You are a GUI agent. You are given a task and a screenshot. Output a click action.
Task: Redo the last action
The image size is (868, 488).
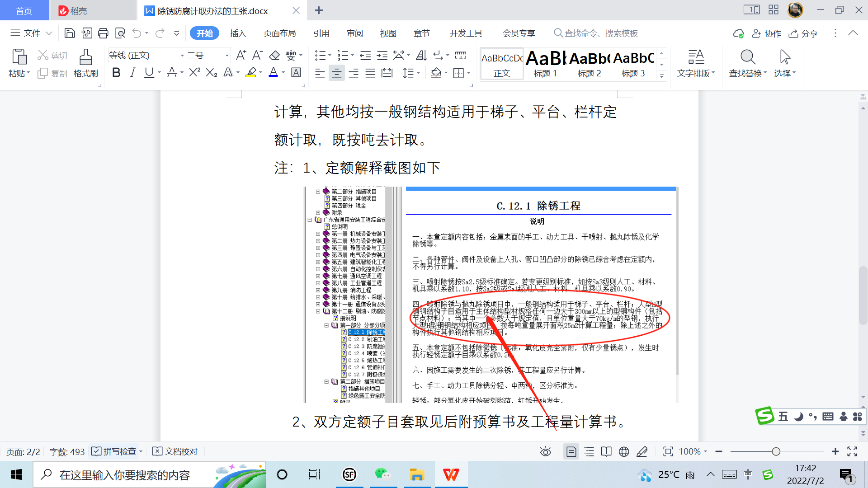point(160,33)
